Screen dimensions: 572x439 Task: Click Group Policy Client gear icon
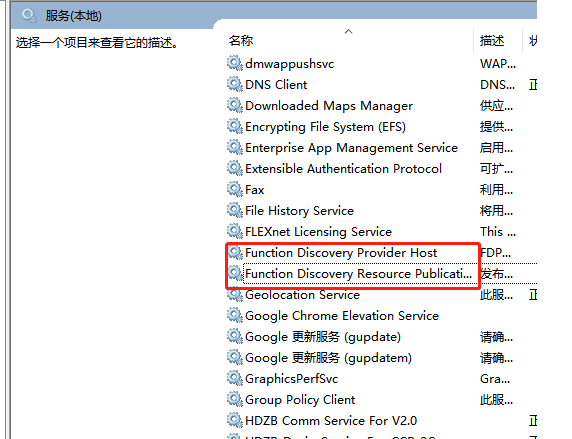235,399
